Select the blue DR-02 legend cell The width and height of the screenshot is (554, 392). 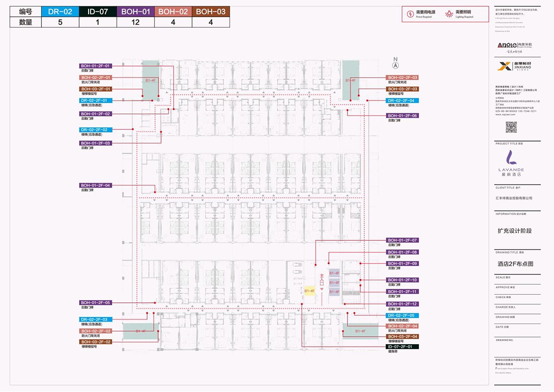[59, 11]
